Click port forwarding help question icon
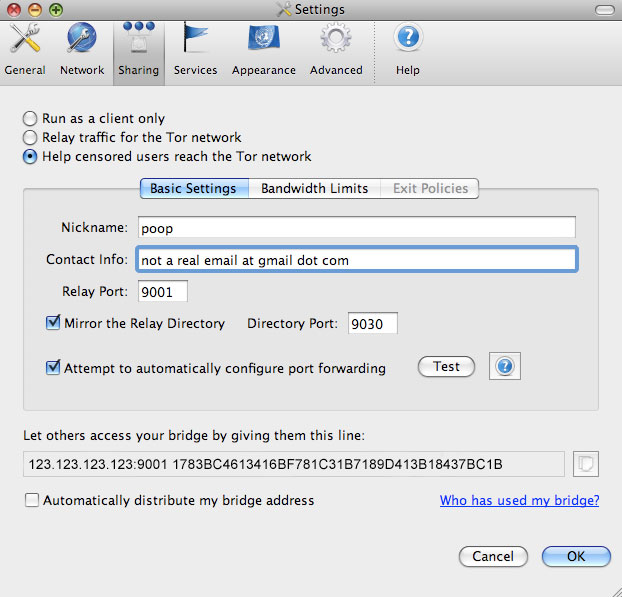Viewport: 622px width, 597px height. [x=505, y=367]
